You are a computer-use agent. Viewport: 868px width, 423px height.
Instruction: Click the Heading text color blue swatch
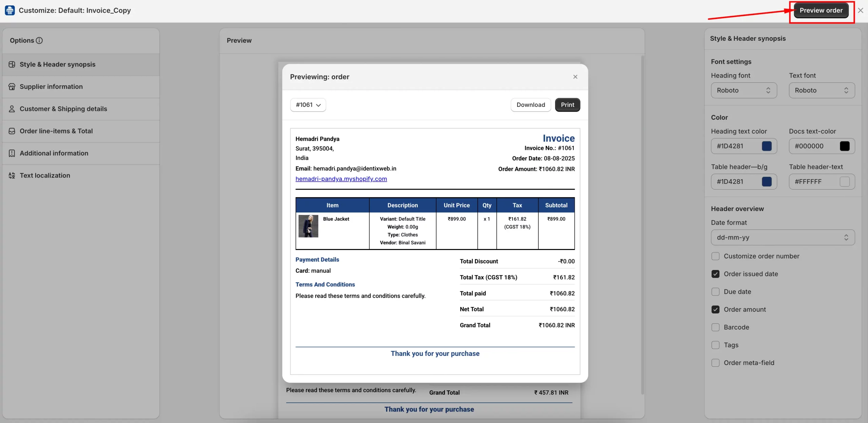tap(767, 146)
